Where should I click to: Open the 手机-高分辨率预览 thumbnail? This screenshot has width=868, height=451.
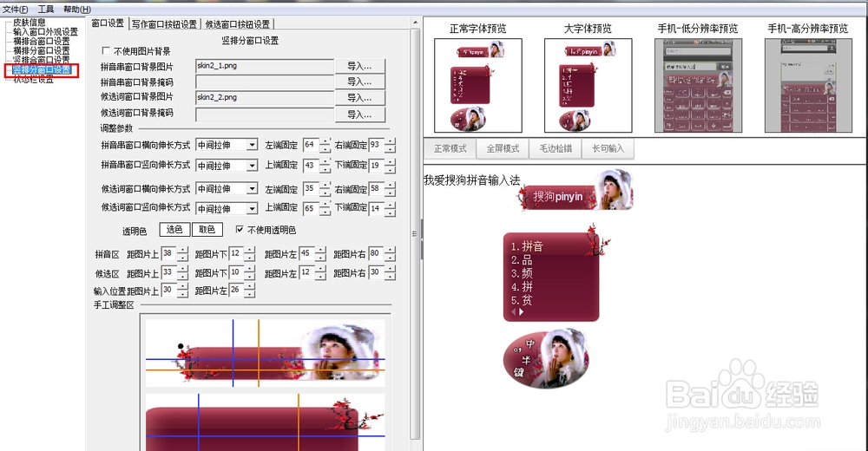coord(808,85)
